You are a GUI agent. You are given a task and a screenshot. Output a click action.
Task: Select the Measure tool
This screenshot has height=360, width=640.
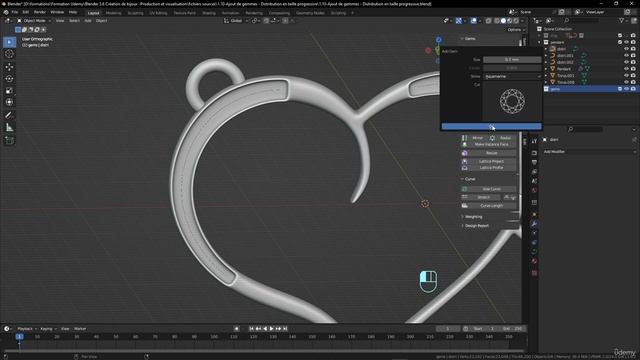click(x=9, y=128)
